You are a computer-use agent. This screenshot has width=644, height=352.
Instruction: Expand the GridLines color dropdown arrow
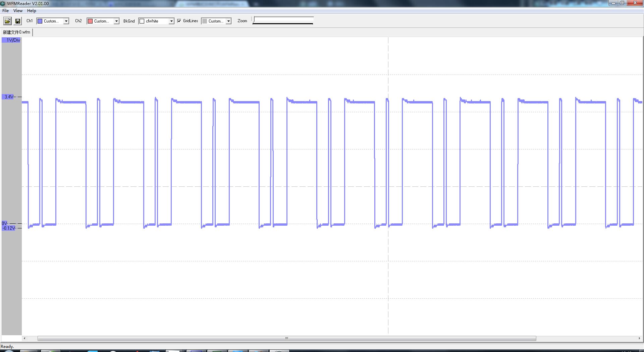228,21
